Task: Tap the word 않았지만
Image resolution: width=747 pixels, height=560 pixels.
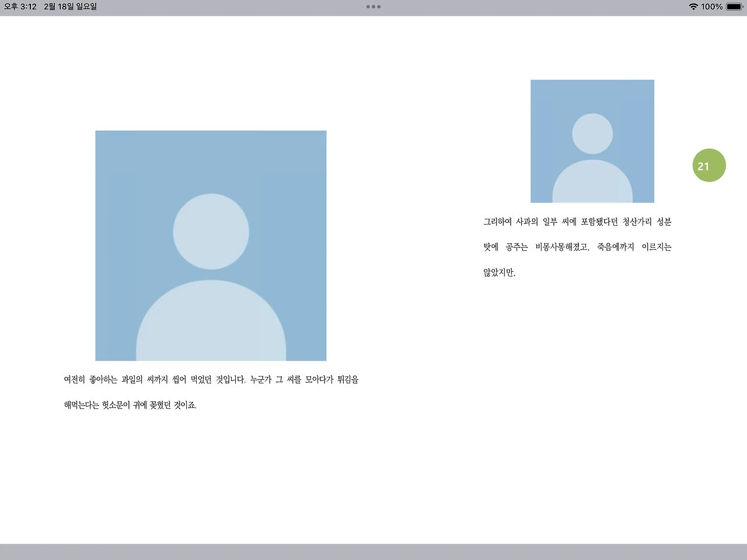Action: (x=499, y=272)
